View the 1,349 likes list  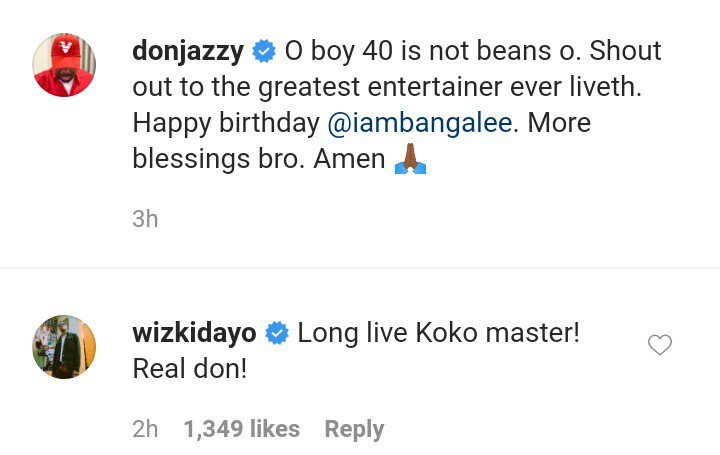[x=241, y=429]
